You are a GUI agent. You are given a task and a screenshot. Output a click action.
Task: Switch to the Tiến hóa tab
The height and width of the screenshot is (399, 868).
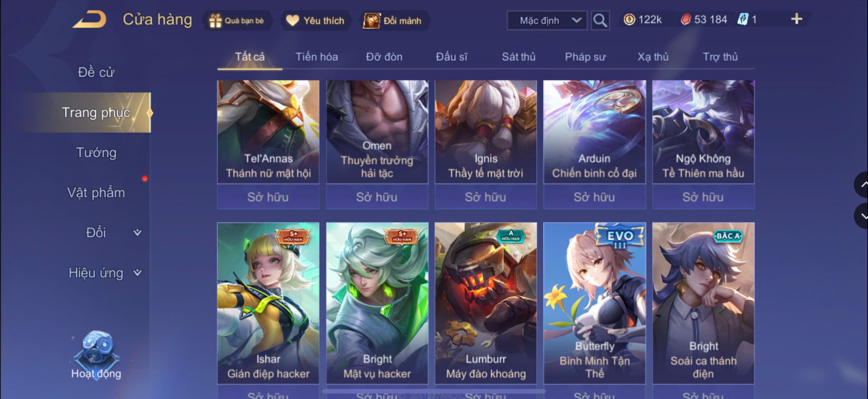coord(316,56)
